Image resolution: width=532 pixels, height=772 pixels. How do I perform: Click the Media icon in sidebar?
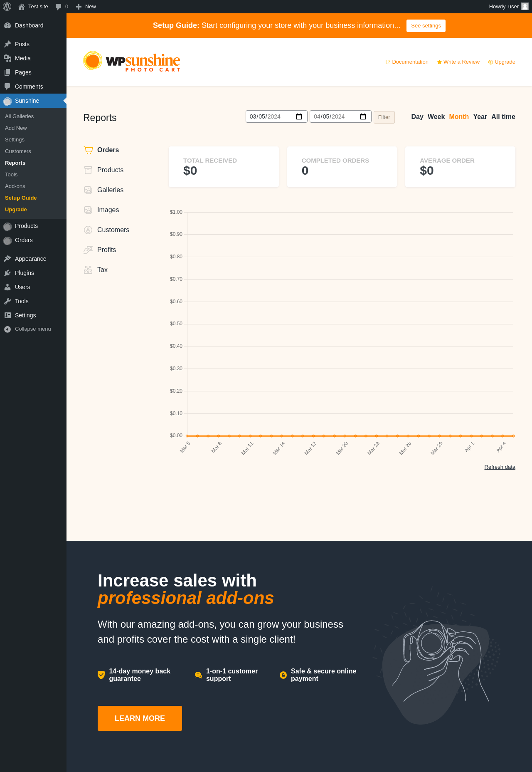click(x=7, y=58)
